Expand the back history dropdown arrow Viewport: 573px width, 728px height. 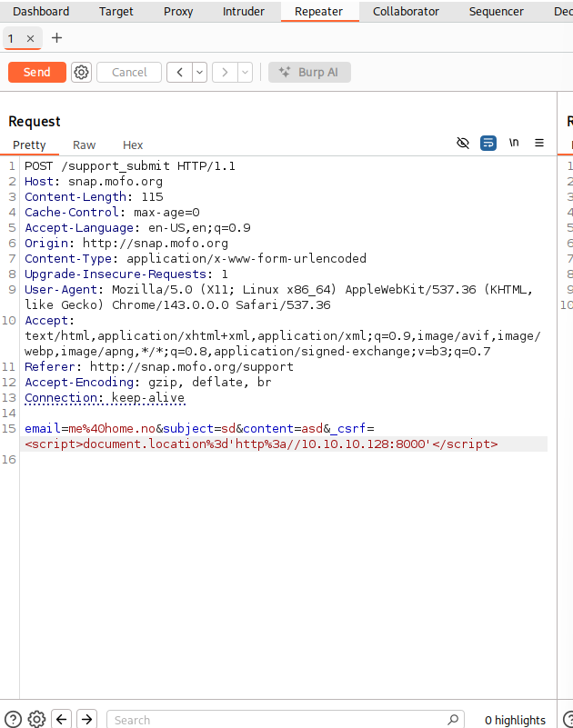point(200,73)
